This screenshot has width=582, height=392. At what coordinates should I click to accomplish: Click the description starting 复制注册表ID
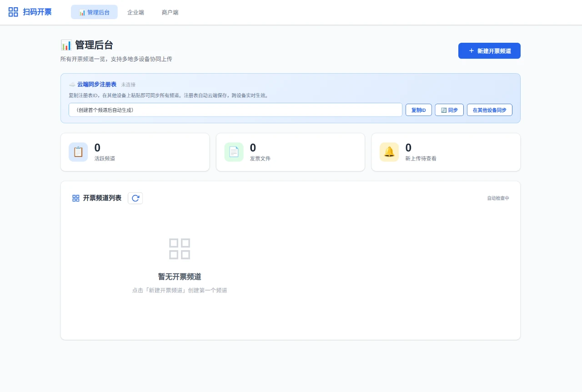[x=168, y=95]
